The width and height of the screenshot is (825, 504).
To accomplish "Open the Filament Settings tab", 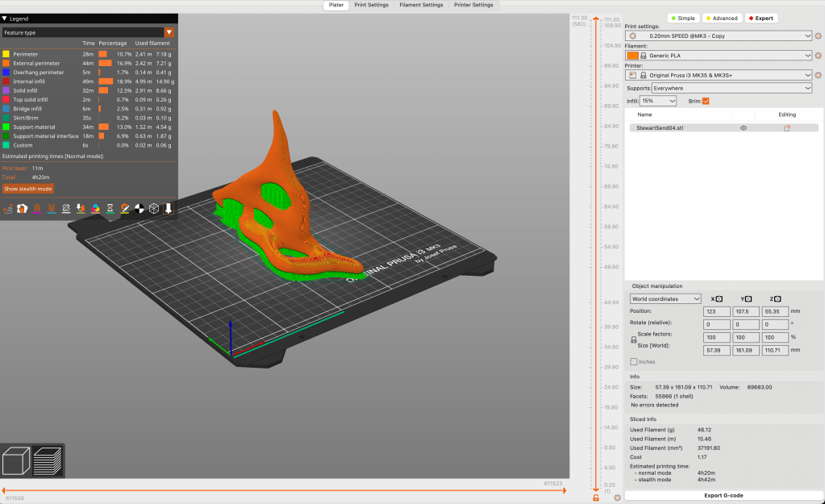I will pyautogui.click(x=421, y=5).
